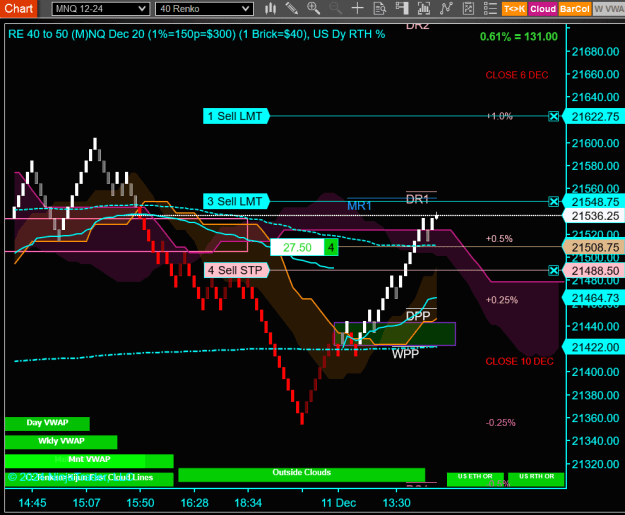The height and width of the screenshot is (515, 625).
Task: Open the data box document-search icon
Action: 380,8
